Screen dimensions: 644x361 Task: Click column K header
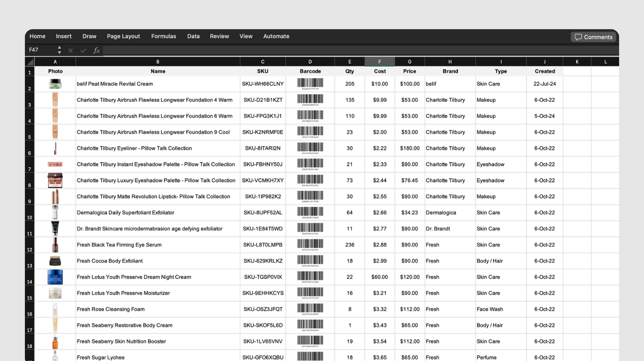pos(577,61)
